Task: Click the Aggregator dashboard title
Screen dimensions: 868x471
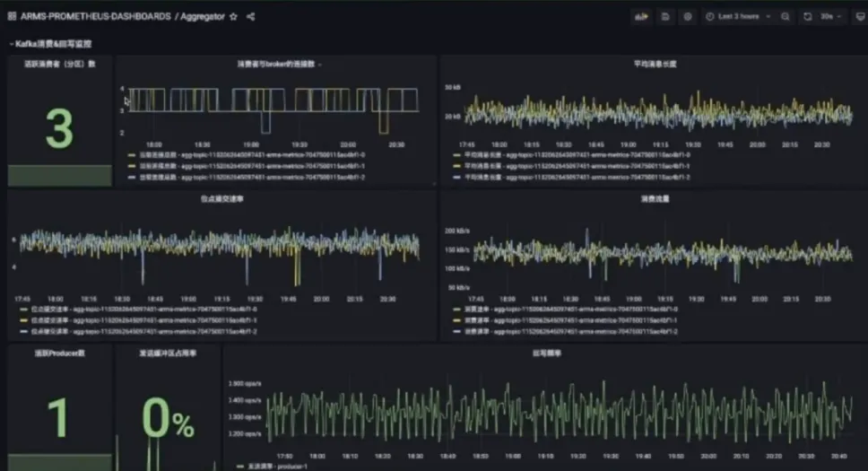Action: tap(203, 17)
